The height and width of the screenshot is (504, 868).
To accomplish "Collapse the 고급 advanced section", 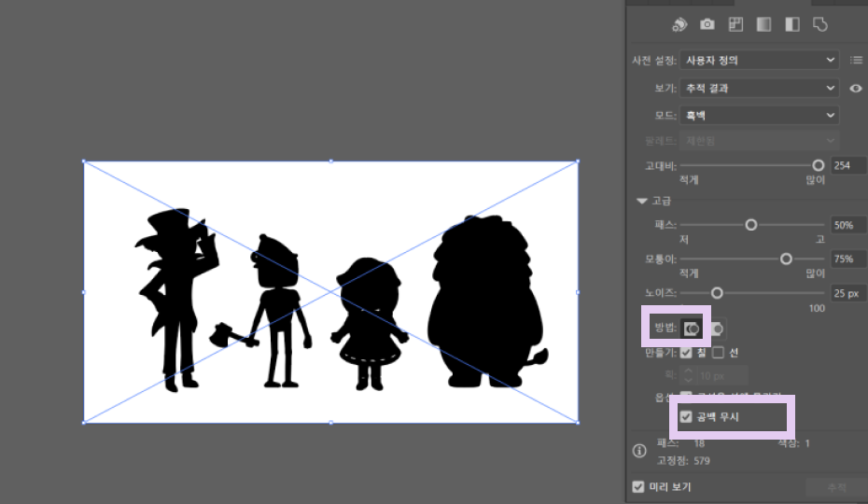I will [x=641, y=201].
